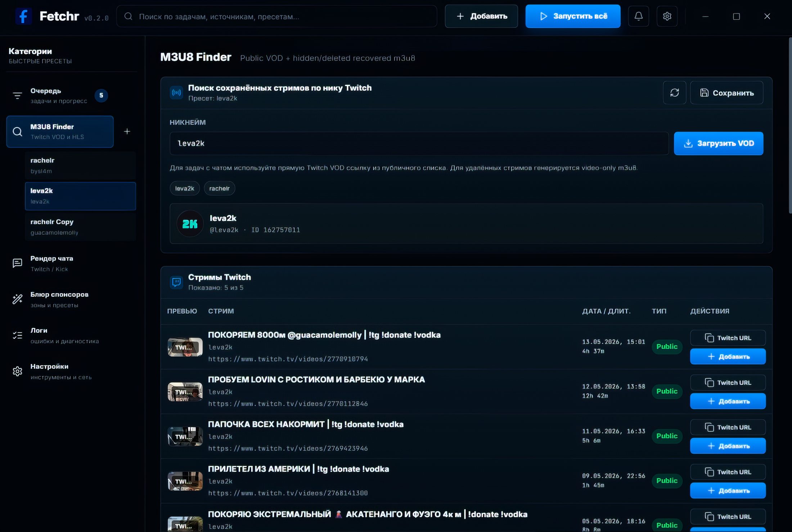Copy Twitch URL for ПОКОРЯЮ ЭКСТРЕМАЛЬНЫЙ stream
Image resolution: width=792 pixels, height=532 pixels.
[x=728, y=517]
